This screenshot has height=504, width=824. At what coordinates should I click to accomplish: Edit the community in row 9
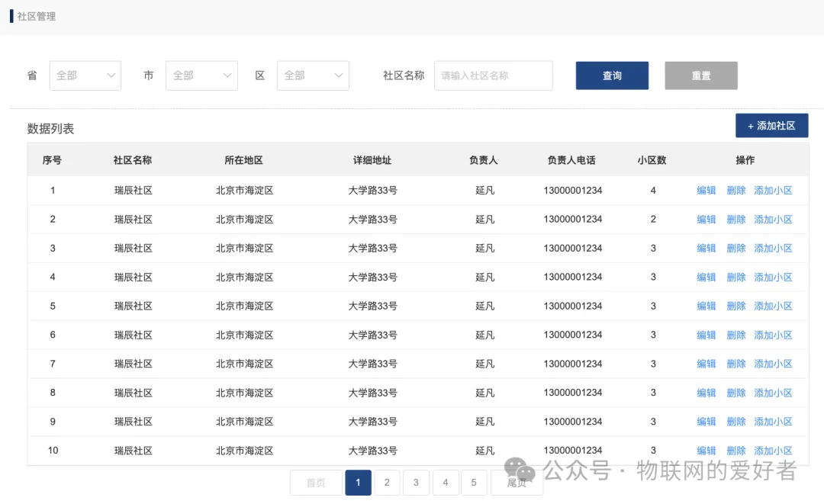point(707,422)
